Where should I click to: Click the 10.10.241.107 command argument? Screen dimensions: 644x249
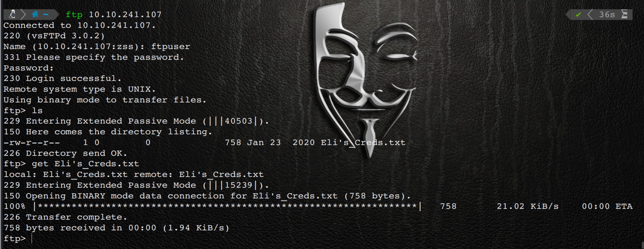[x=125, y=15]
